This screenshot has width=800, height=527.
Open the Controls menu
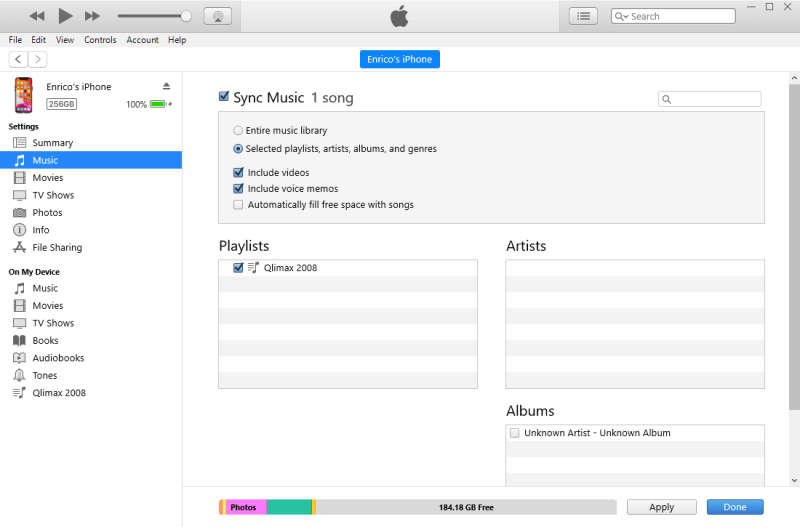pyautogui.click(x=100, y=40)
